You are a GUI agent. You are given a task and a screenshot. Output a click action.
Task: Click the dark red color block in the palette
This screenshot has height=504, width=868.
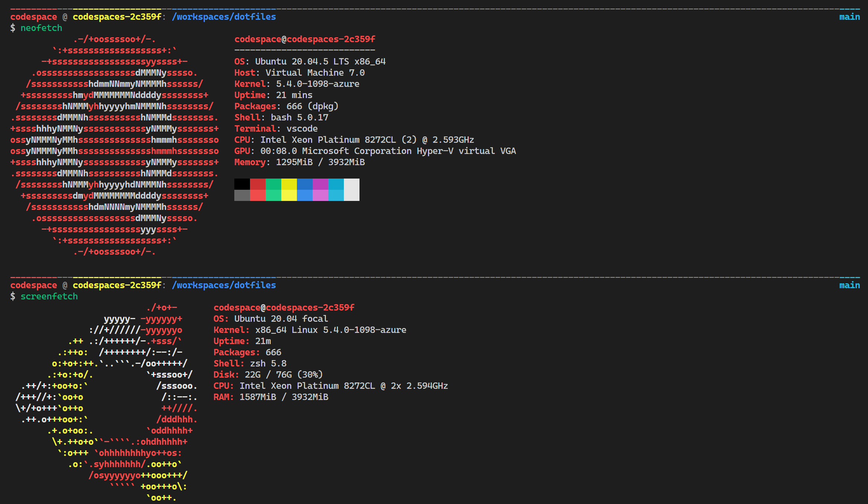tap(258, 184)
